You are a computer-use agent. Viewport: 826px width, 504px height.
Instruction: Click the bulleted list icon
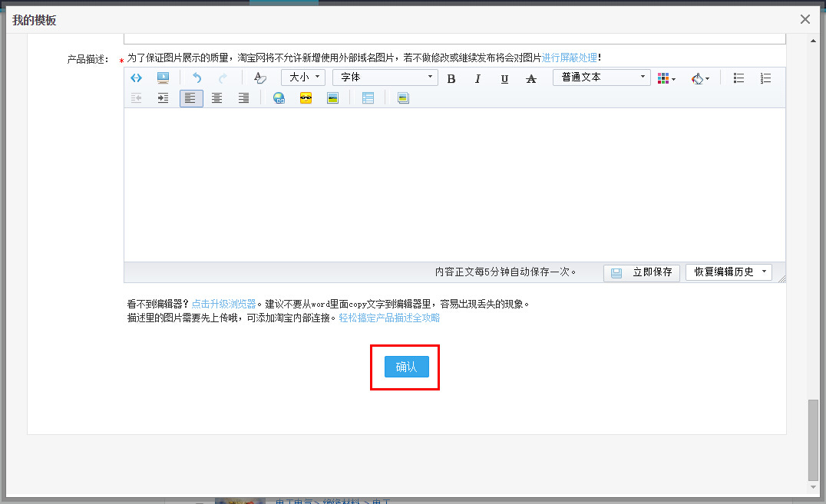(738, 77)
